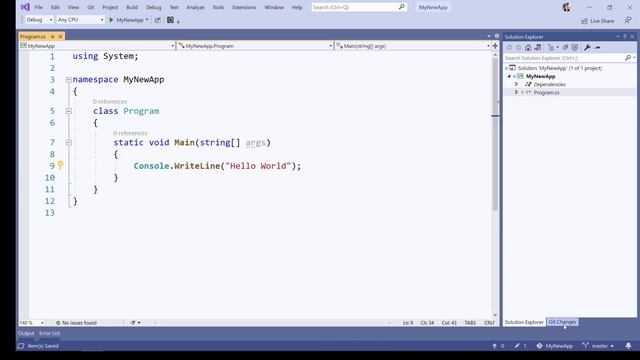Click Solution Explorer Forward arrow

[x=518, y=47]
